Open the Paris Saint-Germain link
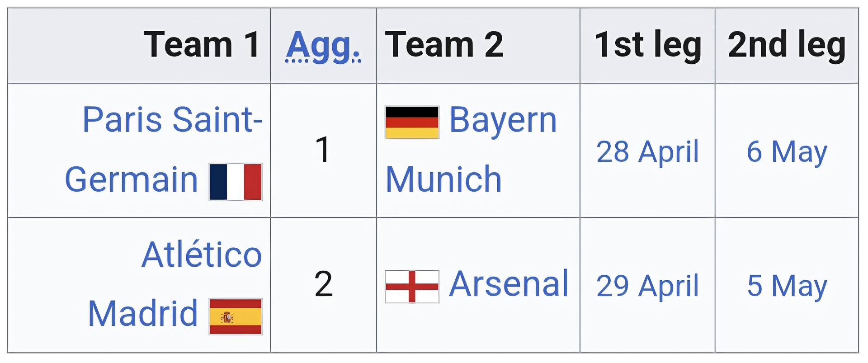868x363 pixels. coord(172,120)
